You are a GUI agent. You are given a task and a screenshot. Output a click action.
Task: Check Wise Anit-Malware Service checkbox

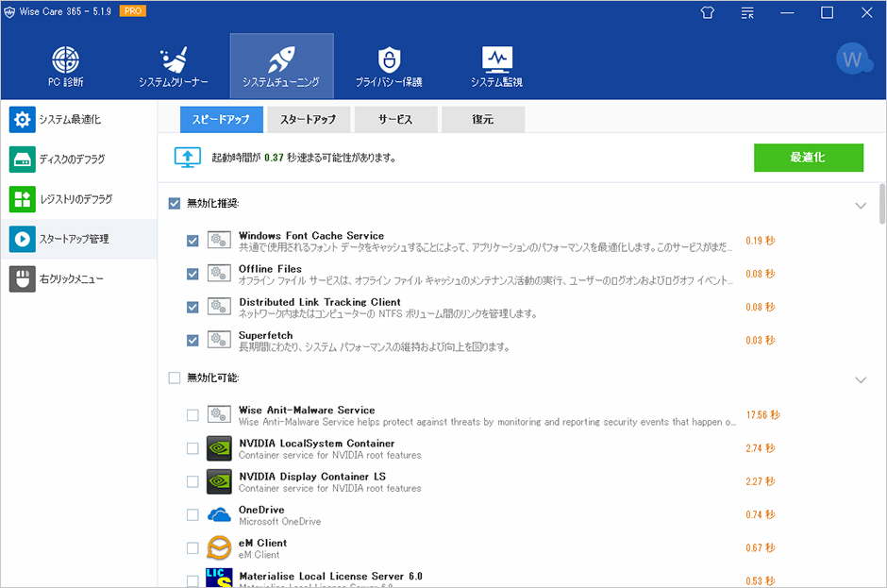(x=192, y=415)
